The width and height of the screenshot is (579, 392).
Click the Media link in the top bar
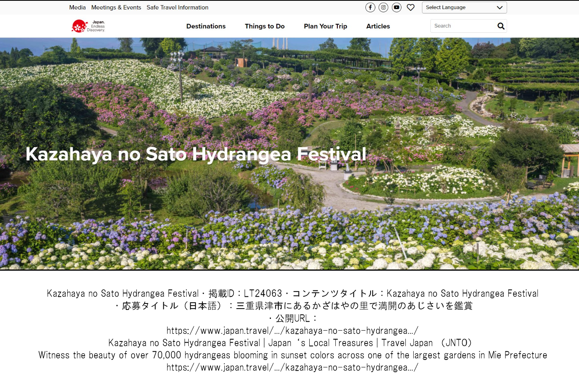pos(78,7)
